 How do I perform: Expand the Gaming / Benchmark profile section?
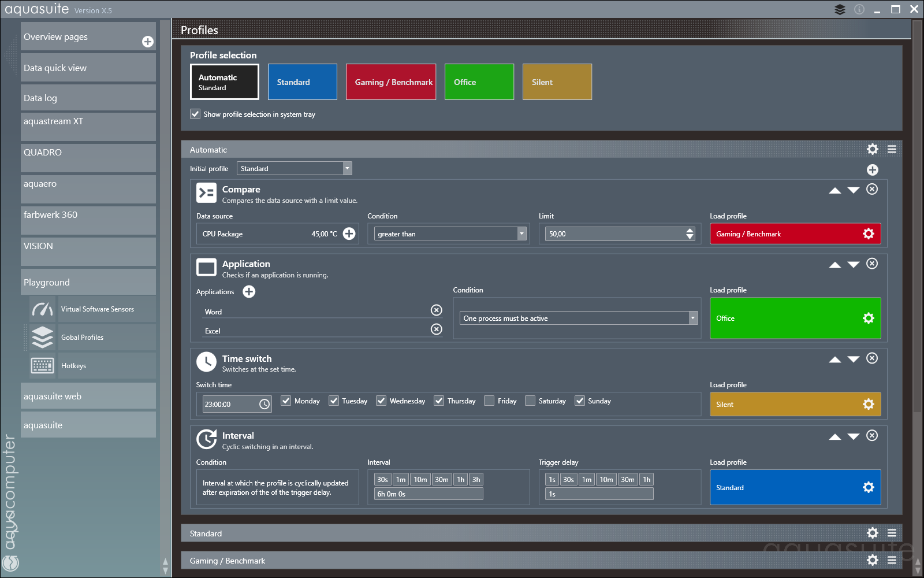(x=542, y=560)
